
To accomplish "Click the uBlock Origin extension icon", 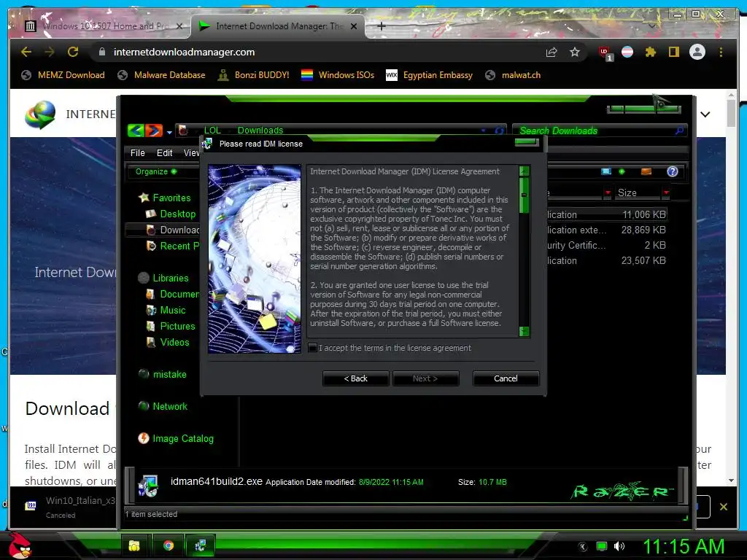I will (605, 52).
